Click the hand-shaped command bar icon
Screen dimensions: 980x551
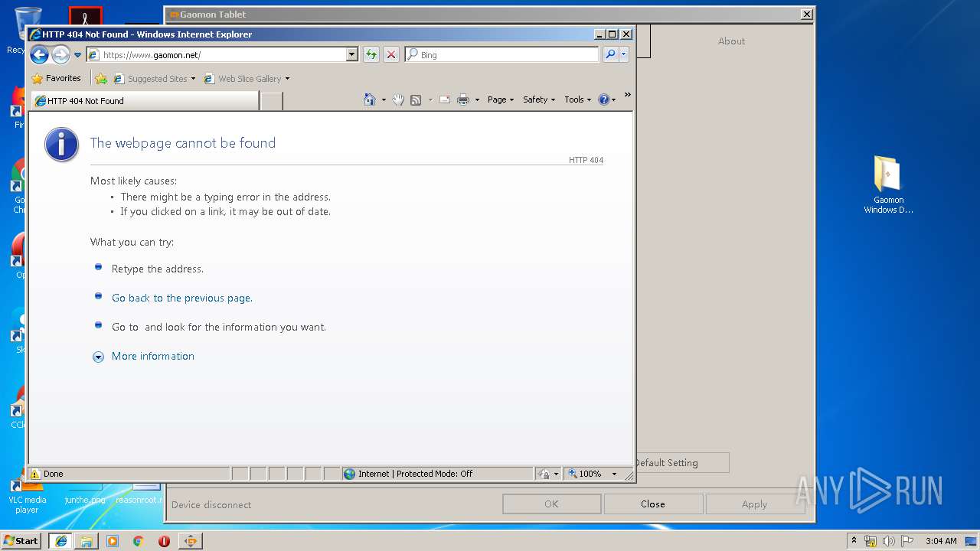[x=398, y=99]
